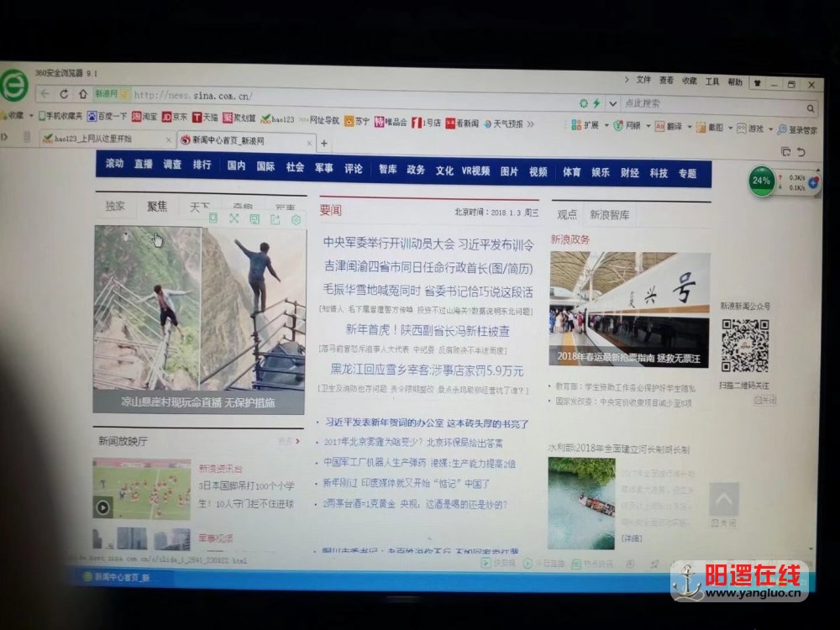The height and width of the screenshot is (630, 840).
Task: Close the 新闻中心首页_新浪网 tab
Action: (x=309, y=143)
